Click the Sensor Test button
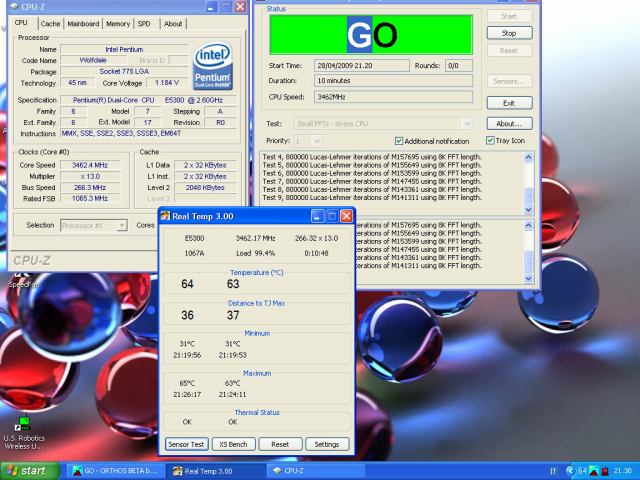 (x=186, y=444)
